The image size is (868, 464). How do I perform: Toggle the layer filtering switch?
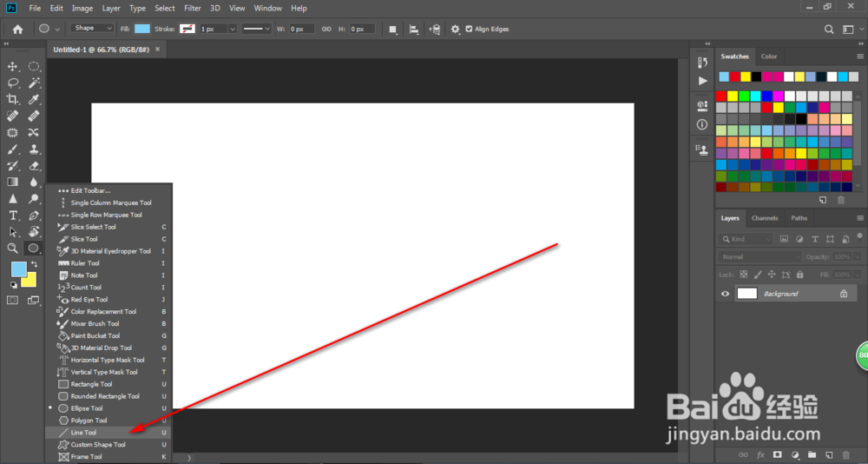coord(858,240)
